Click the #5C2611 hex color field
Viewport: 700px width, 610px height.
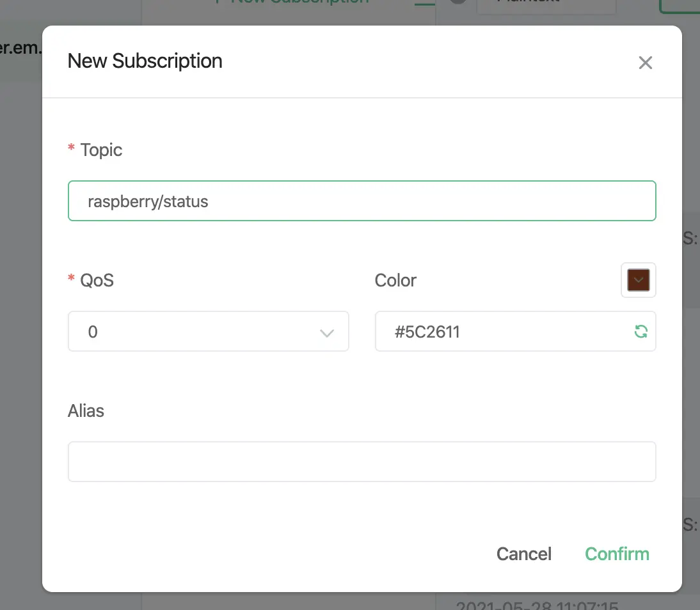click(448, 331)
